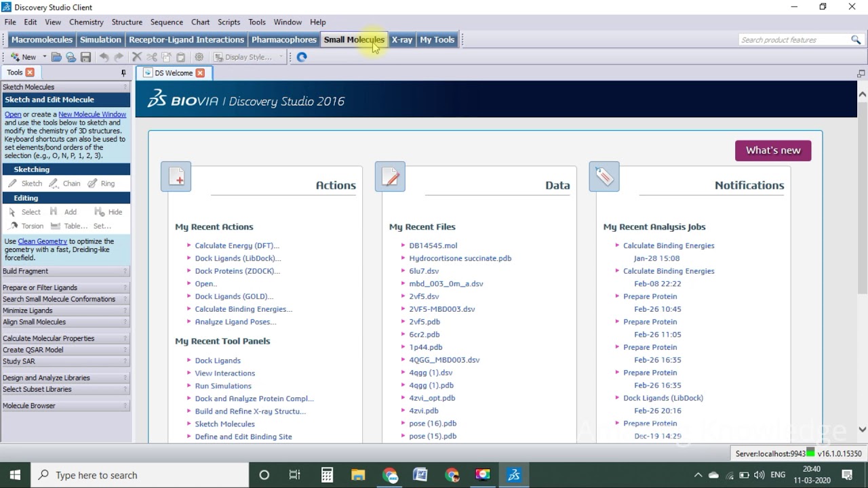The image size is (868, 488).
Task: Open the Dock Ligands (LibDock)... recent action
Action: point(238,258)
